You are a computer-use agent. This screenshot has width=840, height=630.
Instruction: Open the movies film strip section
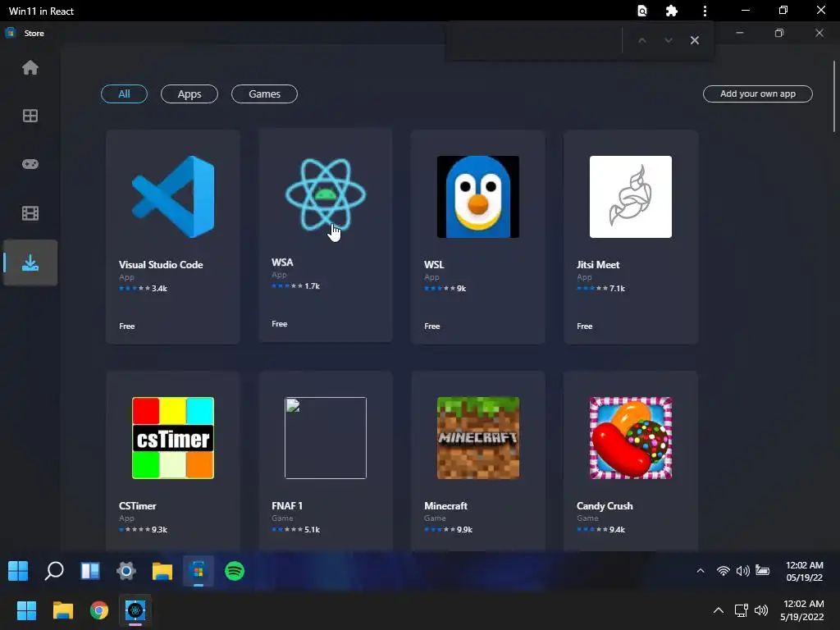(30, 213)
